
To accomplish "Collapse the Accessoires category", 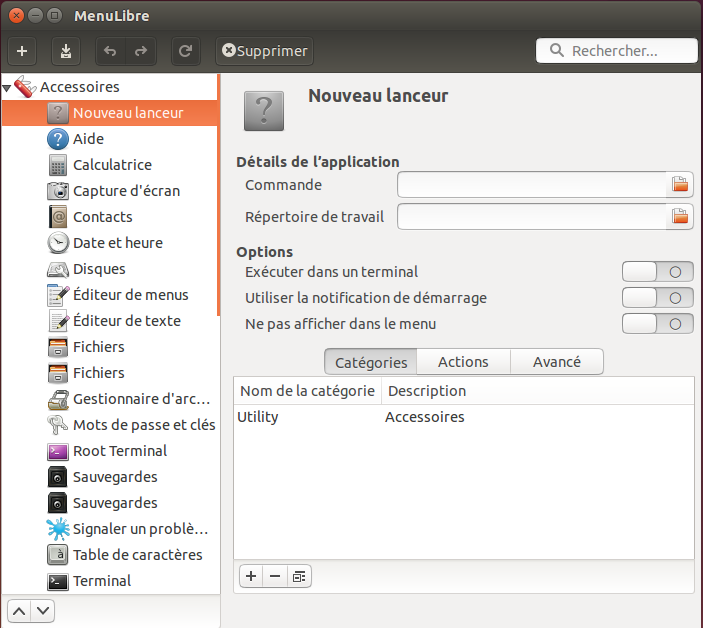I will coord(6,88).
